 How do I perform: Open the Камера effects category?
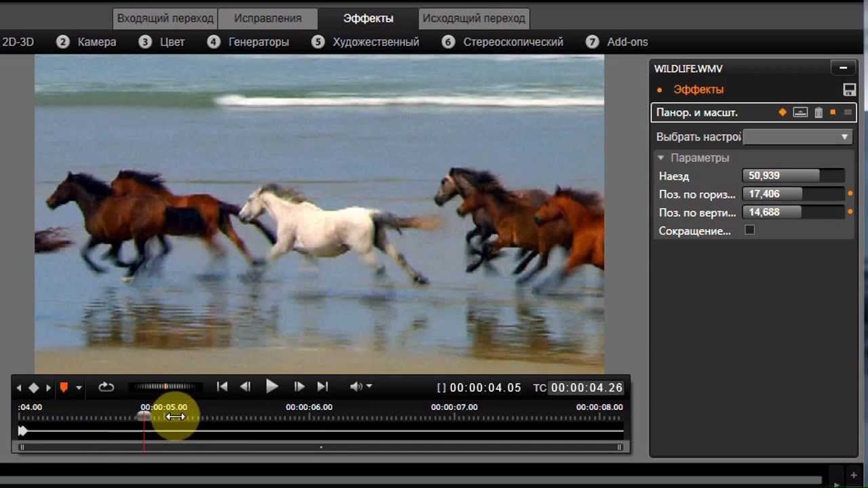[86, 42]
